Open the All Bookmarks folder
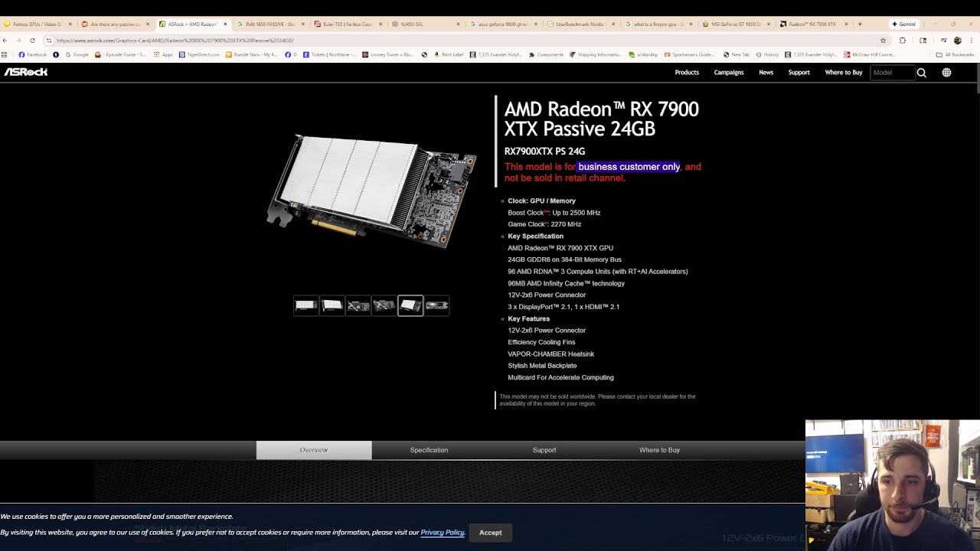This screenshot has height=551, width=980. (x=955, y=54)
